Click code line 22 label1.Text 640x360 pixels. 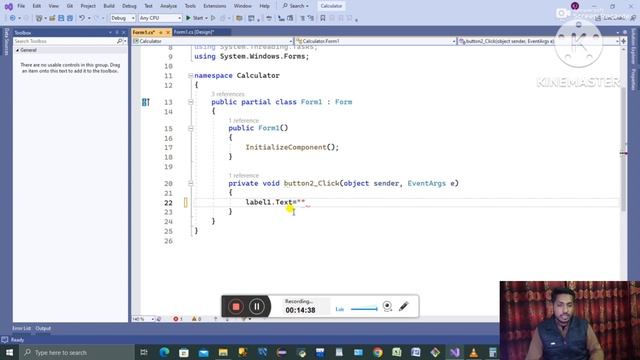(276, 202)
